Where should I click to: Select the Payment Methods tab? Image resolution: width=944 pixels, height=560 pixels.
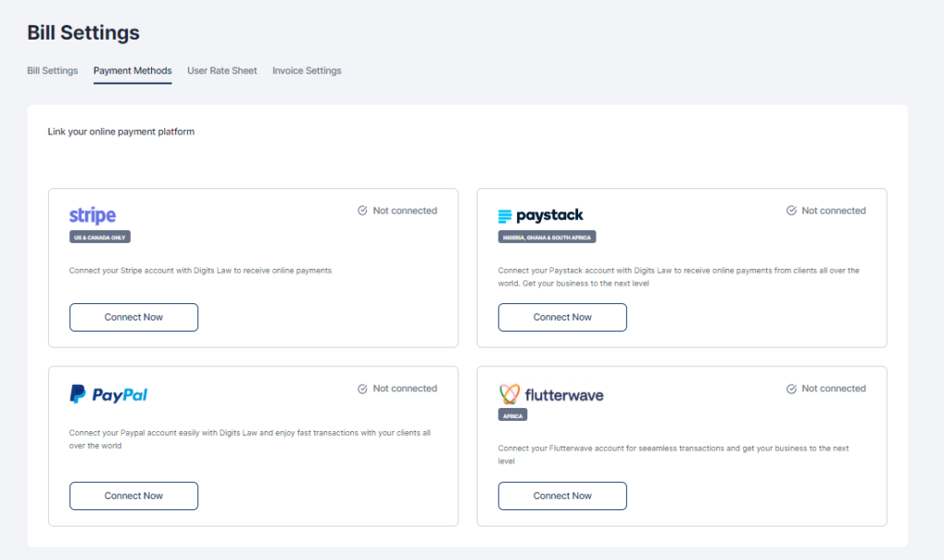tap(132, 71)
